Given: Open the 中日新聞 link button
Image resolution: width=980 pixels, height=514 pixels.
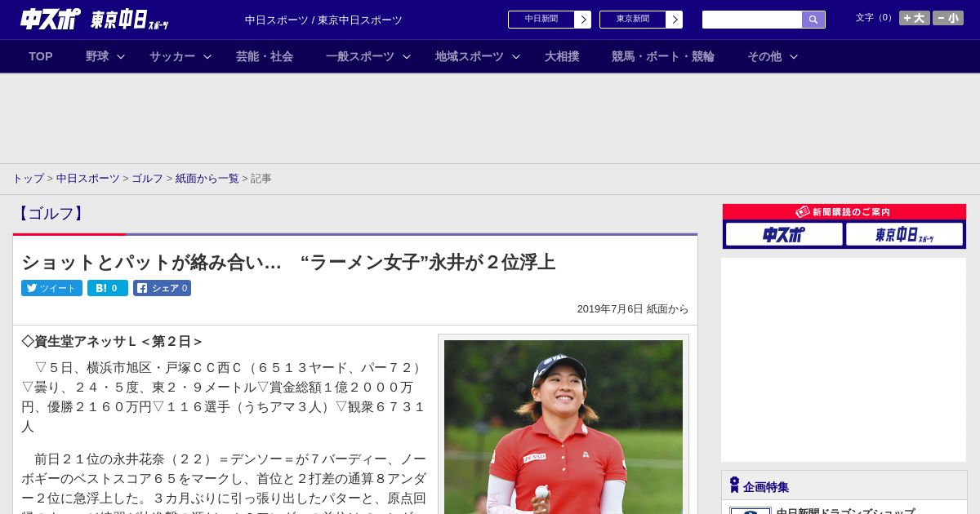Looking at the screenshot, I should click(x=541, y=20).
